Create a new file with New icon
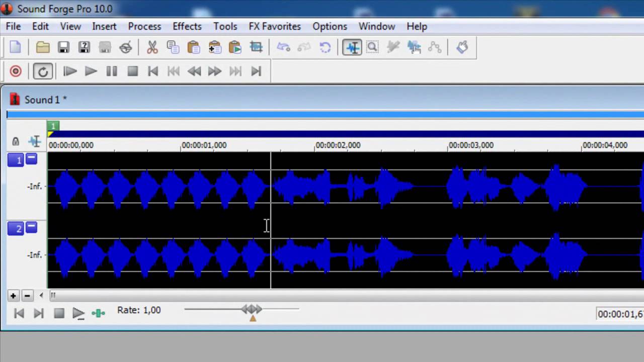Screen dimensions: 644x362 point(16,47)
